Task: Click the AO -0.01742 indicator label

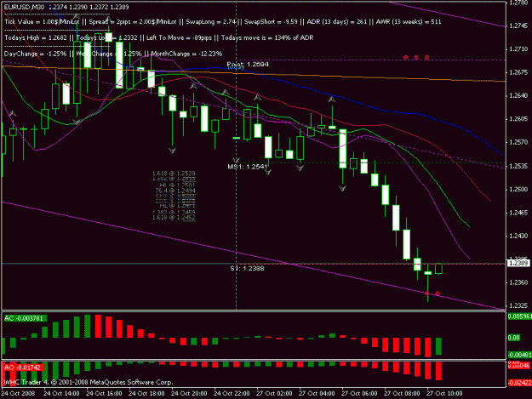Action: click(x=24, y=368)
